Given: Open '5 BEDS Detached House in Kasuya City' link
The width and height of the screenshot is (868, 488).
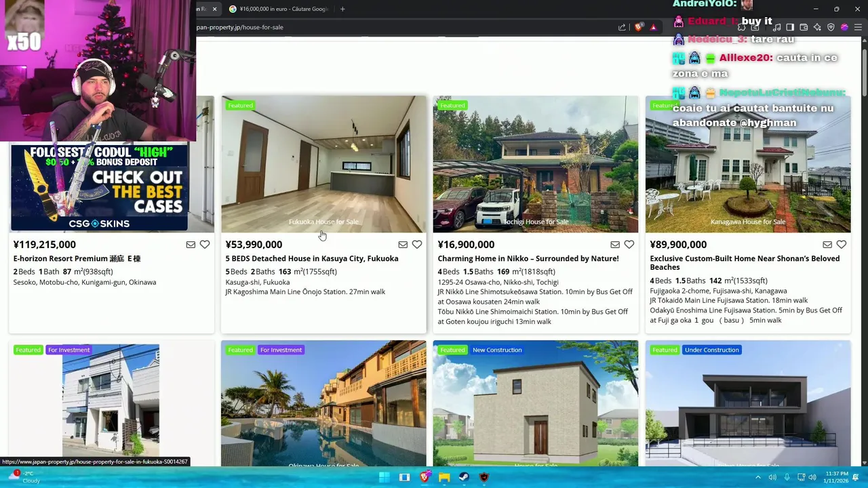Looking at the screenshot, I should [x=312, y=258].
